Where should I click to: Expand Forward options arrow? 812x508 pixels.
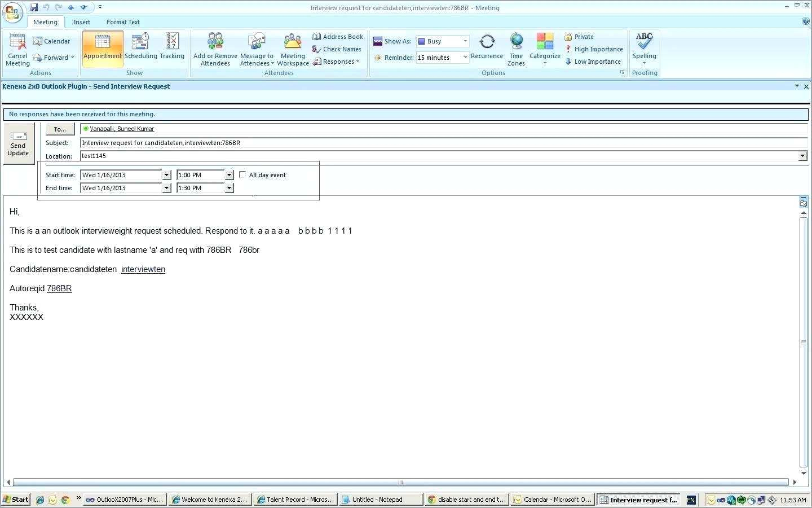click(73, 58)
